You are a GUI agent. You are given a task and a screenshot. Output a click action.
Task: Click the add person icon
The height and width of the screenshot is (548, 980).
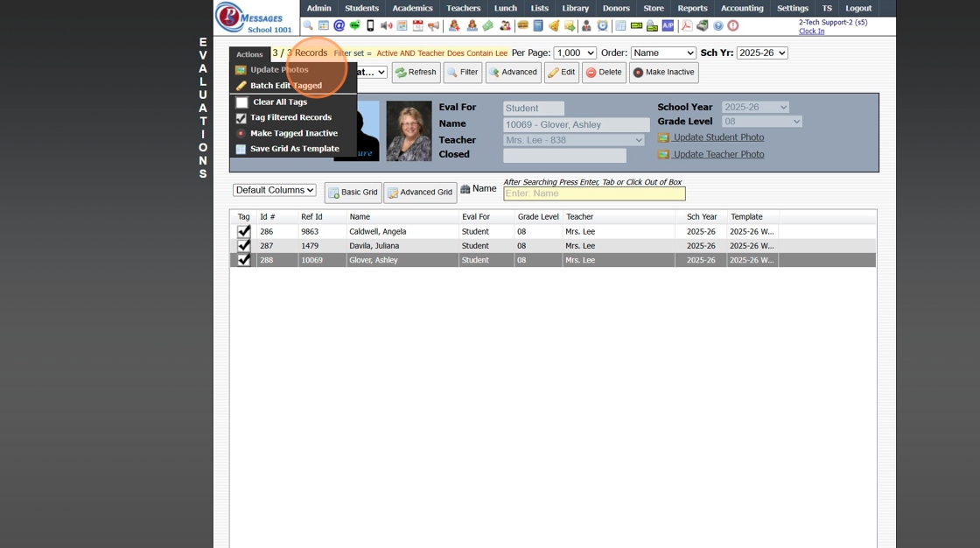tap(454, 25)
